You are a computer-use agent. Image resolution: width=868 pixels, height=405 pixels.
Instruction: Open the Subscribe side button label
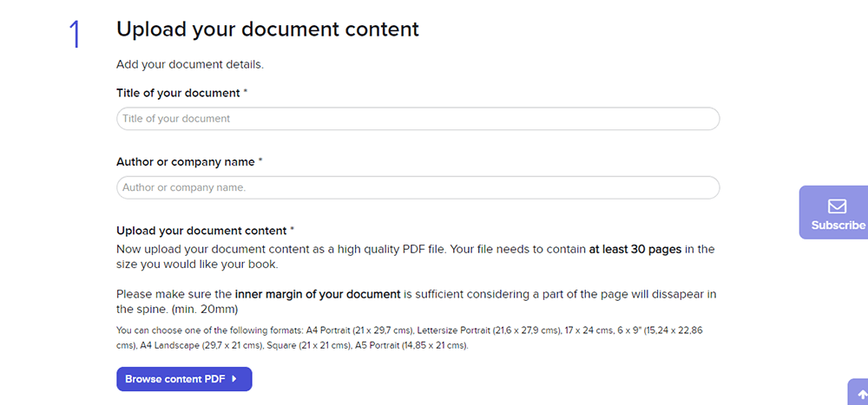click(838, 225)
